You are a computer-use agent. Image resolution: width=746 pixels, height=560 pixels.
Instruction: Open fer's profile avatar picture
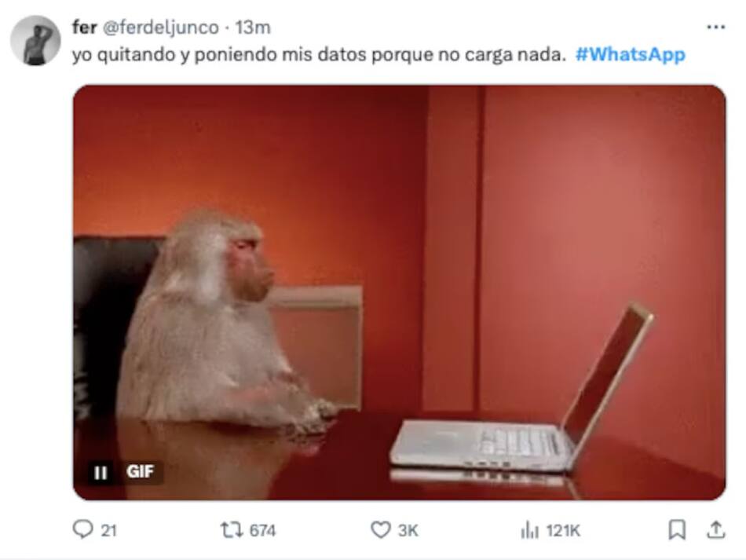(35, 40)
